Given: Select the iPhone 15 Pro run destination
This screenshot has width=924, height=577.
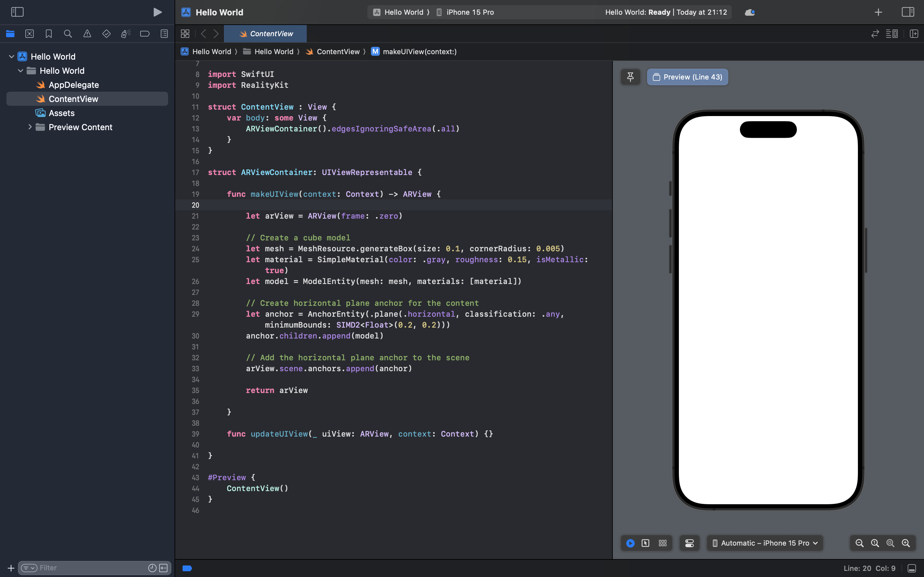Looking at the screenshot, I should [x=470, y=12].
